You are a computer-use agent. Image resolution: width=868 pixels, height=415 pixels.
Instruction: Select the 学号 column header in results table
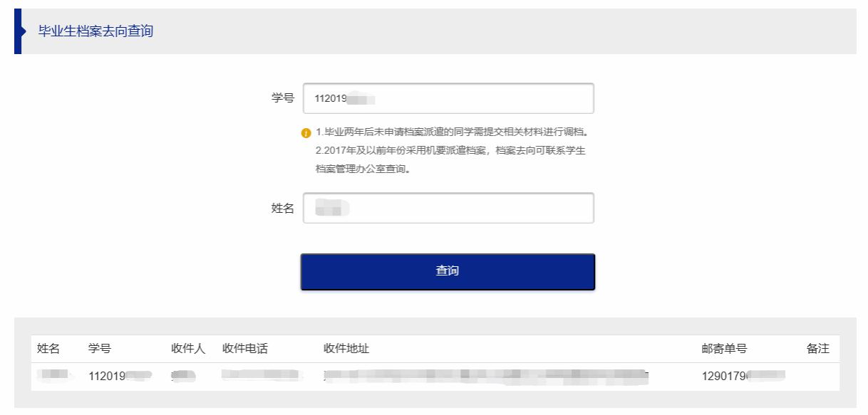pos(100,349)
